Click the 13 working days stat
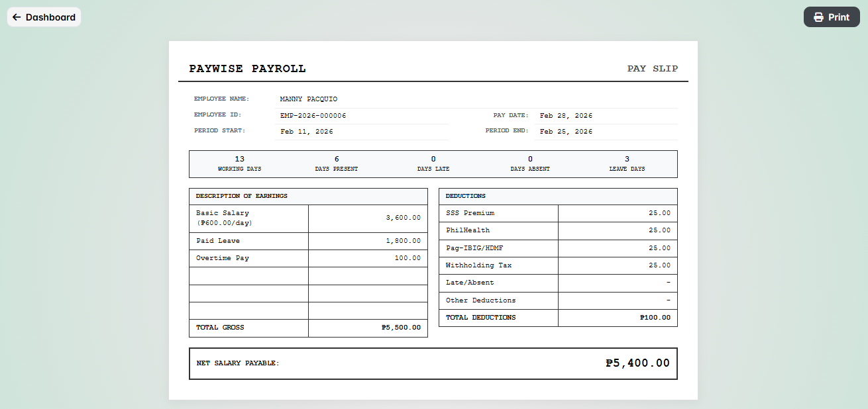Screen dimensions: 868x409 pos(239,163)
